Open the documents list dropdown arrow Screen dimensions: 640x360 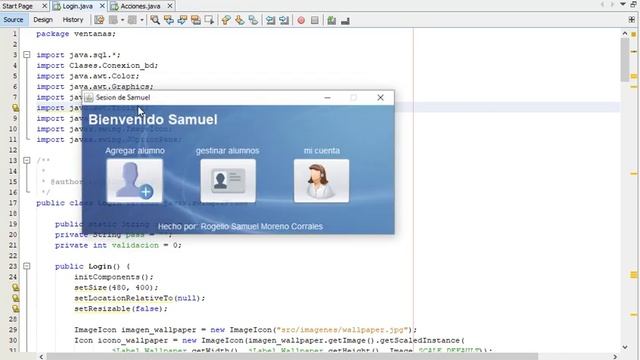click(x=623, y=4)
